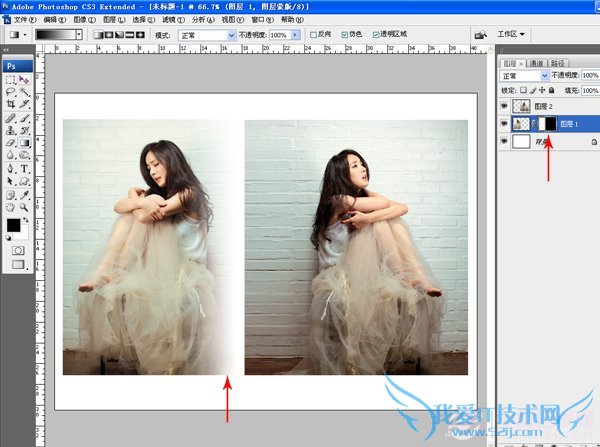600x447 pixels.
Task: Select the Move tool
Action: (x=24, y=78)
